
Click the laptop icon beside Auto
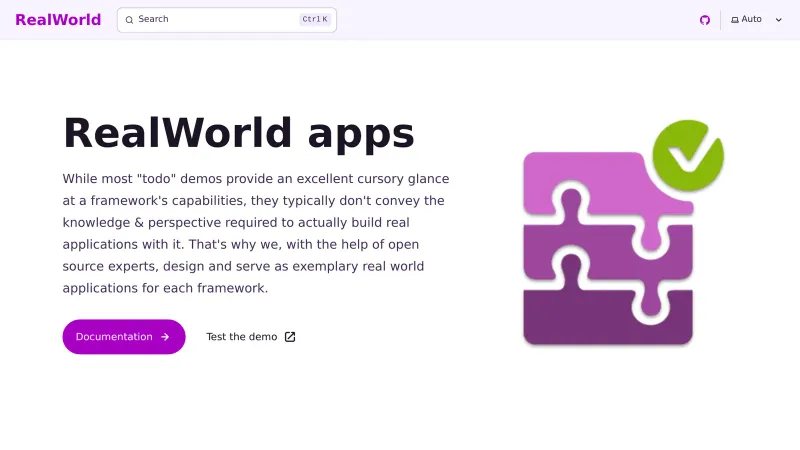tap(735, 20)
